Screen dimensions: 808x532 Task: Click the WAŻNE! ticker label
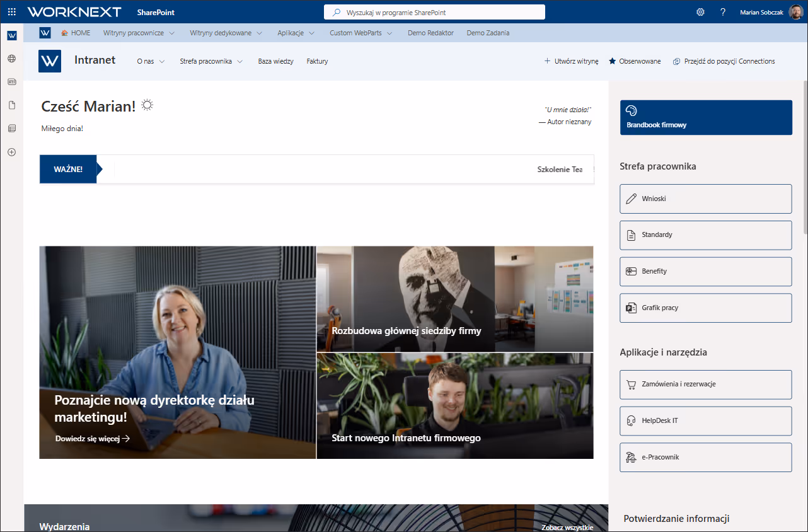[68, 169]
